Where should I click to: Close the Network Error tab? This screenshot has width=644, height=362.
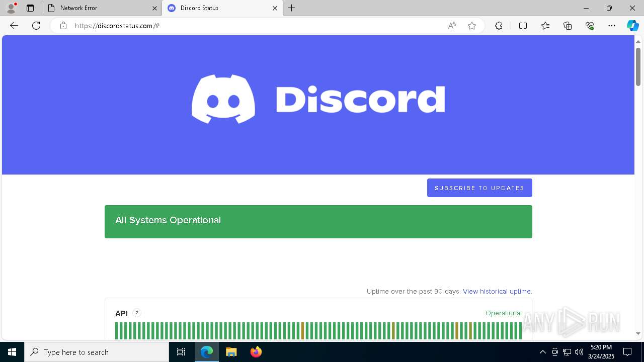click(x=154, y=8)
